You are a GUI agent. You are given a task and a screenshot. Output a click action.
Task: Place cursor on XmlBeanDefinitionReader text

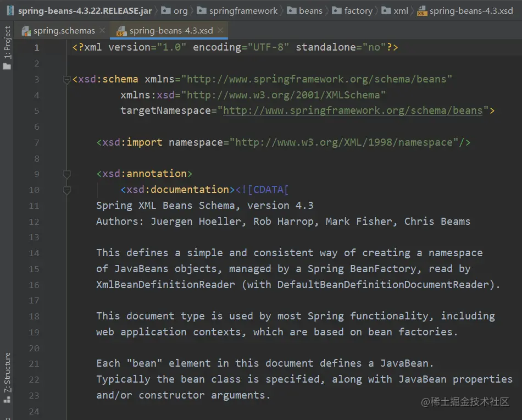click(x=165, y=285)
